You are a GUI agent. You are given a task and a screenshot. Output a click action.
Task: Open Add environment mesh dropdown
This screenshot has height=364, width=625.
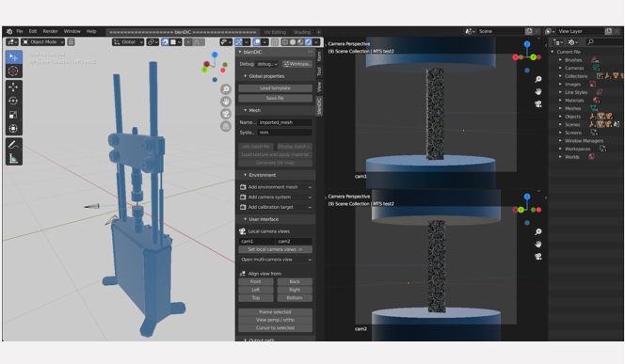pos(276,187)
